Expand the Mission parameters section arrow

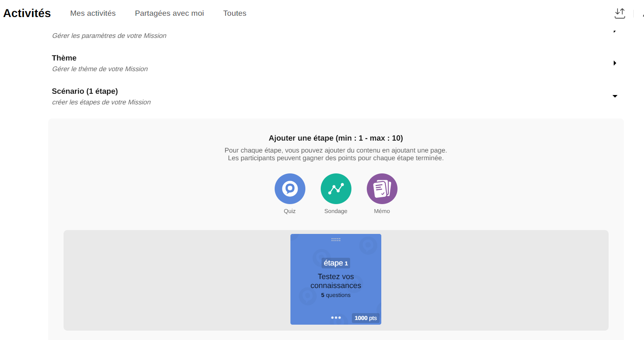point(615,32)
